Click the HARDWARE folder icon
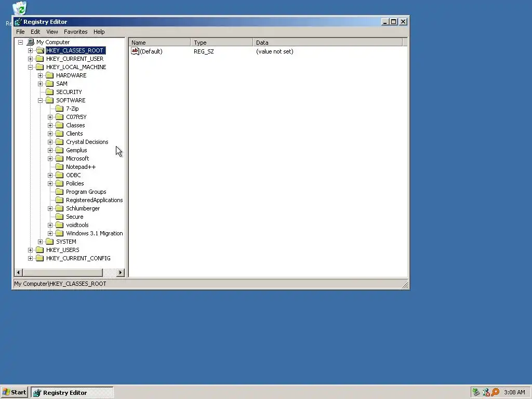Viewport: 532px width, 399px height. click(50, 75)
